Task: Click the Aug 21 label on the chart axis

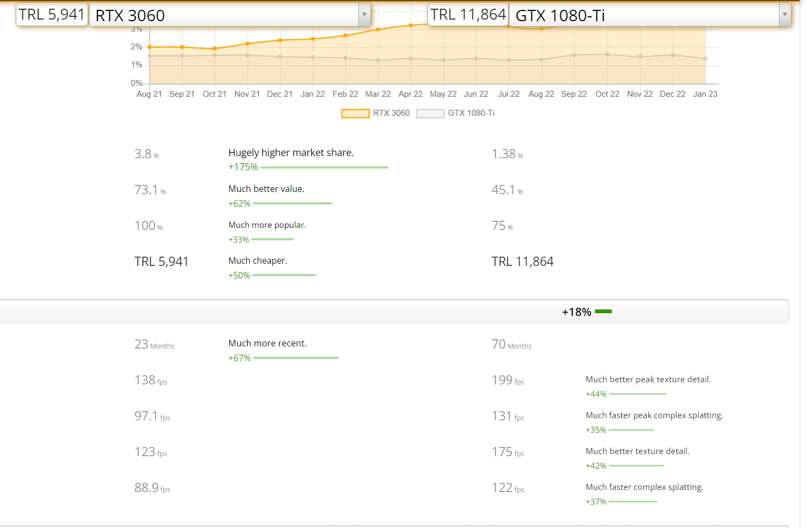Action: [x=149, y=94]
